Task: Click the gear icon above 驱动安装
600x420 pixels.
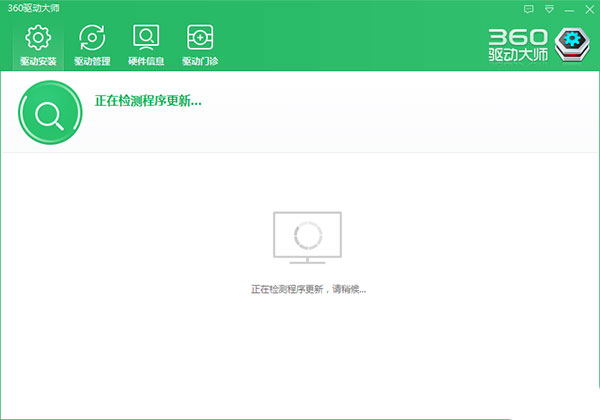Action: 38,37
